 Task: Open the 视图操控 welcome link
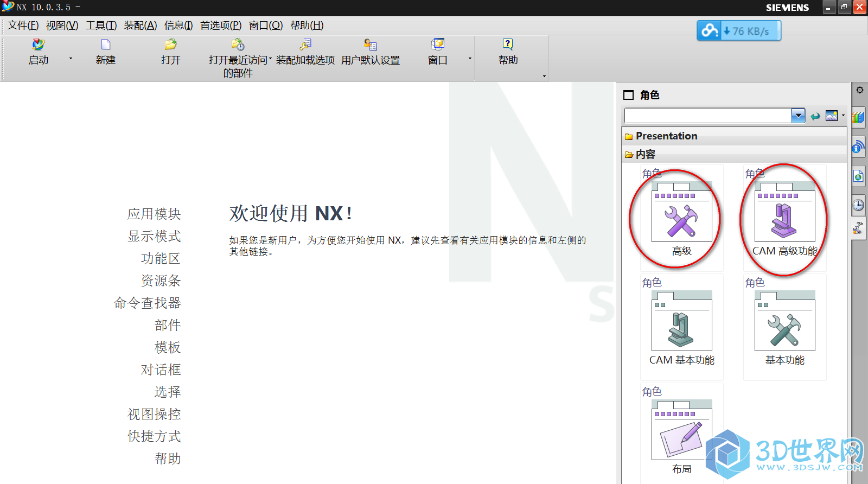pyautogui.click(x=154, y=414)
